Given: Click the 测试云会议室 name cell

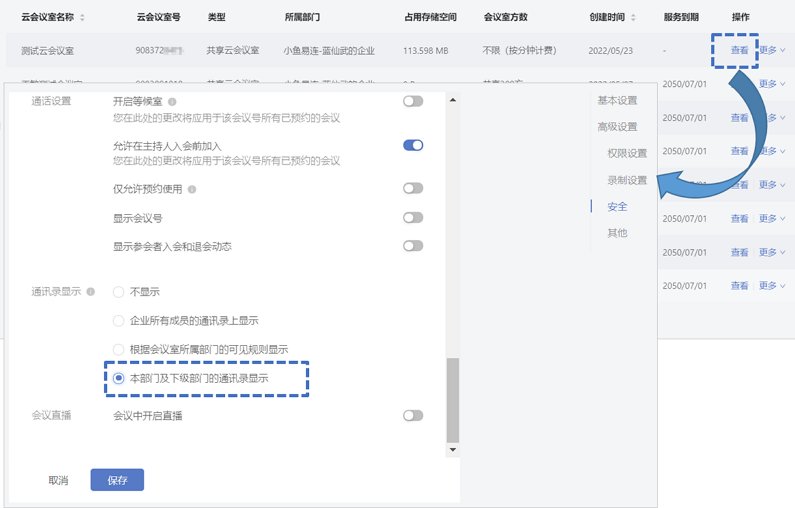Looking at the screenshot, I should [x=48, y=51].
